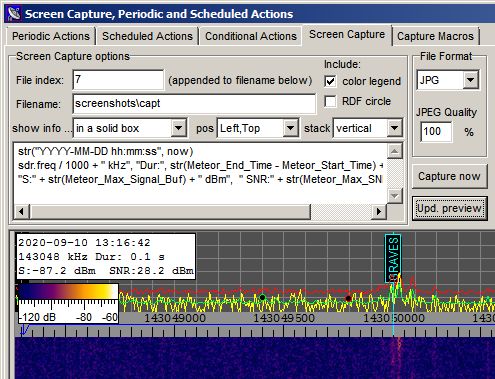Viewport: 495px width, 379px height.
Task: Switch to the Periodic Actions tab
Action: pyautogui.click(x=51, y=36)
